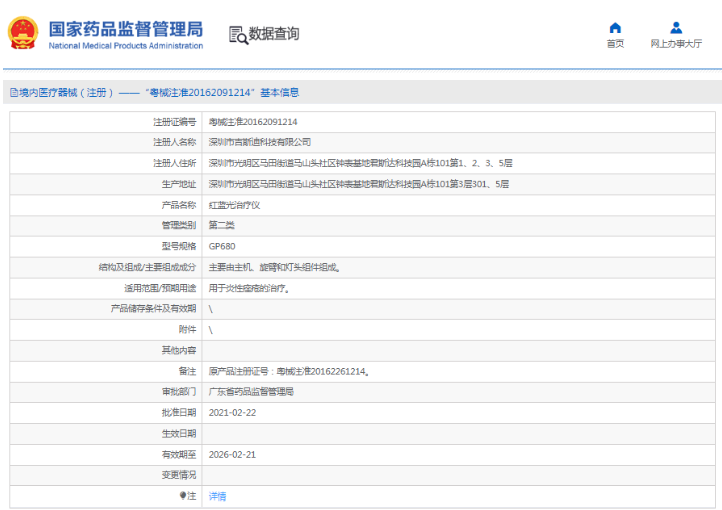Click 生效日期 label cell
Image resolution: width=722 pixels, height=510 pixels.
[106, 434]
